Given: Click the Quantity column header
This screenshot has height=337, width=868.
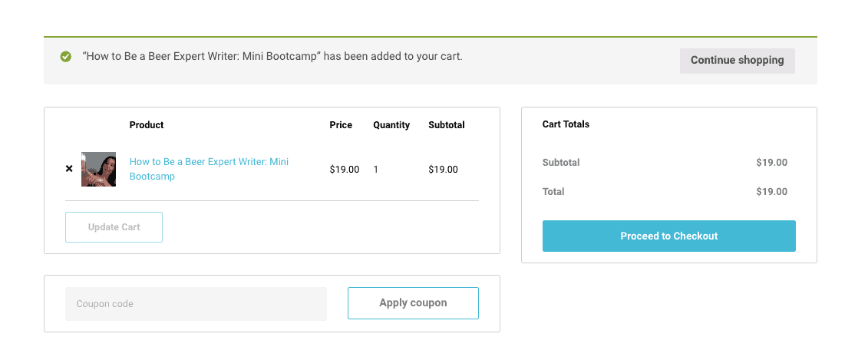Looking at the screenshot, I should click(x=391, y=125).
